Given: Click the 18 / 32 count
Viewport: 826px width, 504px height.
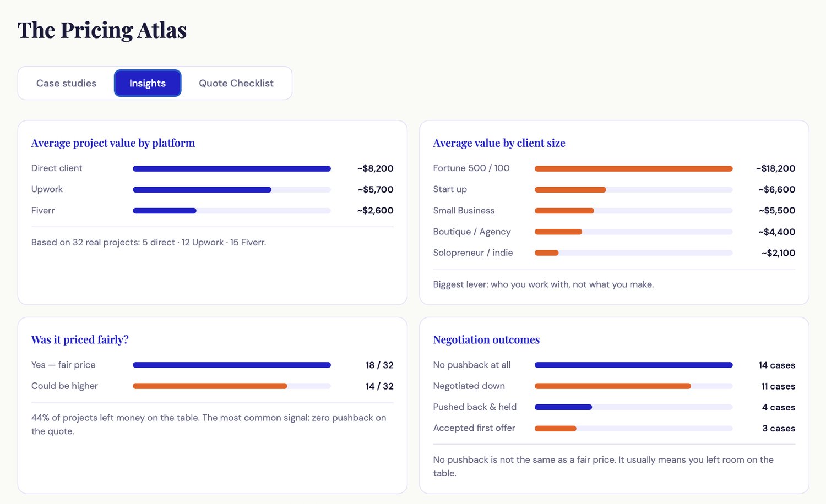Looking at the screenshot, I should pyautogui.click(x=379, y=365).
